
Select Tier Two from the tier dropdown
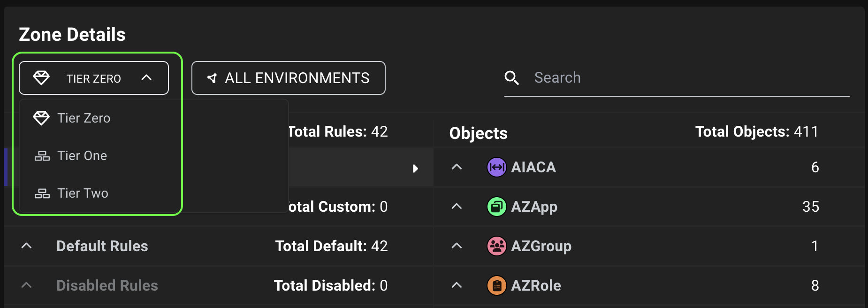coord(84,193)
